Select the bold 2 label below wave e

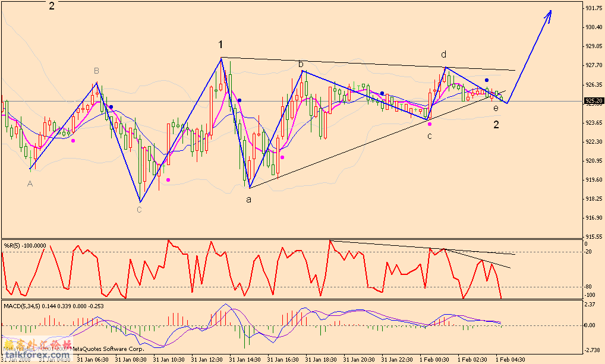tap(496, 125)
